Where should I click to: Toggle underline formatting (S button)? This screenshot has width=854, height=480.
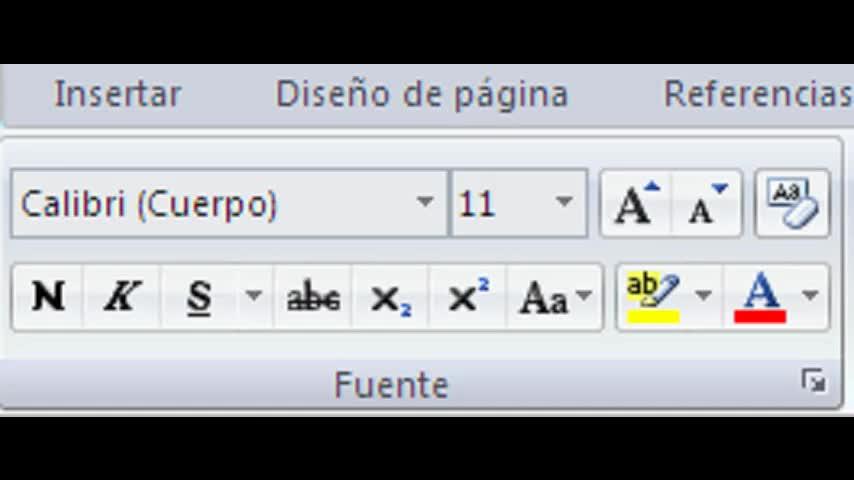[x=200, y=297]
